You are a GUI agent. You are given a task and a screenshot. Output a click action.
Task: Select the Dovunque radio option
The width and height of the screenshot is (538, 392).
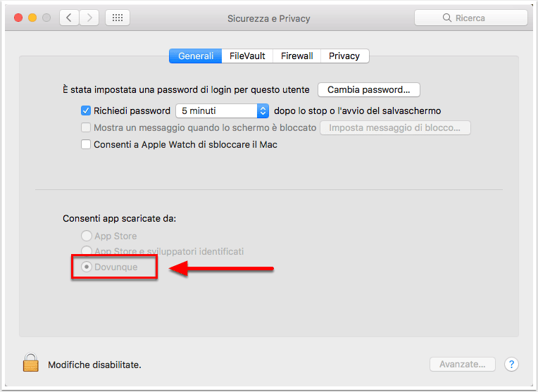tap(87, 267)
